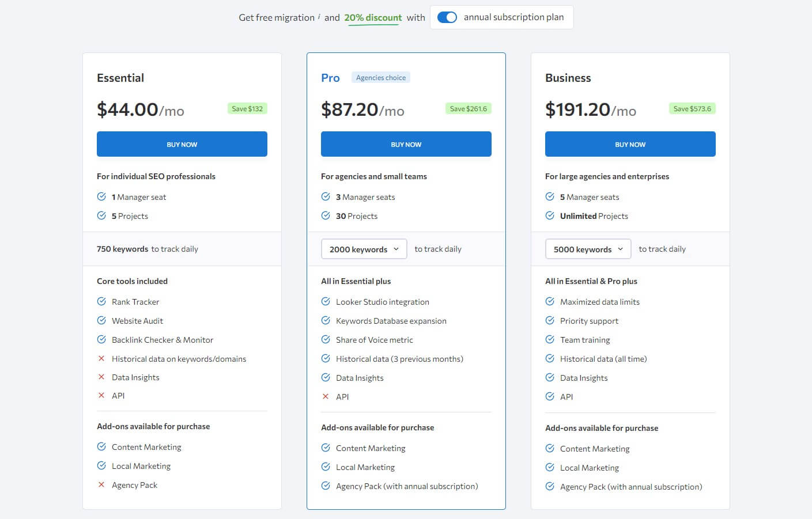Click the check icon beside Unlimited Projects
The image size is (812, 519).
coord(550,215)
